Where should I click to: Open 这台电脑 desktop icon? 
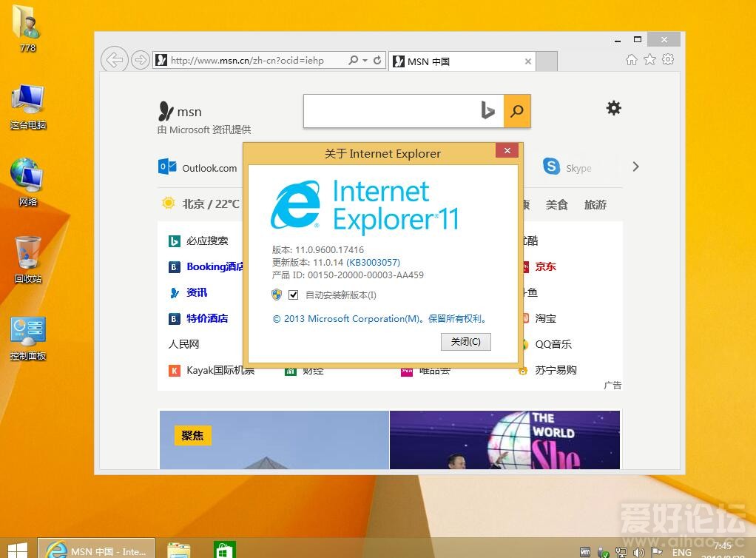click(x=28, y=106)
